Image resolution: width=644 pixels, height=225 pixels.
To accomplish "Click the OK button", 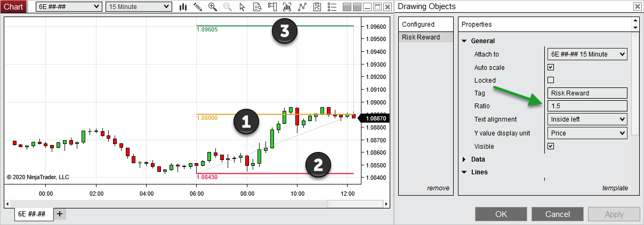I will tap(501, 214).
